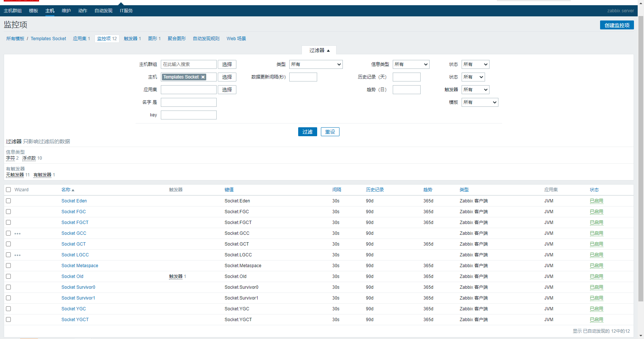Switch to Web 场景 tab
This screenshot has width=644, height=339.
236,39
